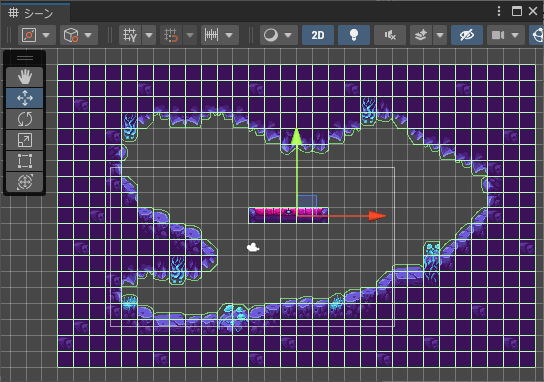Click the tool handle rotation cube icon
Screen dimensions: 544x382
[71, 35]
